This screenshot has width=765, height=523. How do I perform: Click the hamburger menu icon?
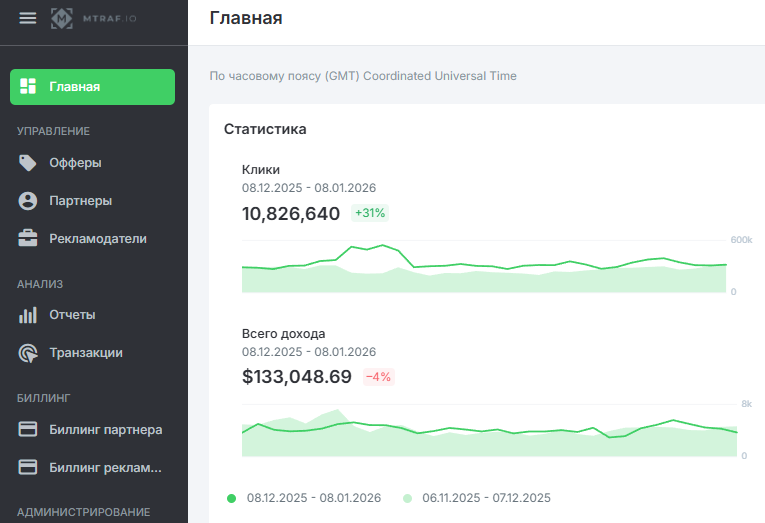point(27,18)
